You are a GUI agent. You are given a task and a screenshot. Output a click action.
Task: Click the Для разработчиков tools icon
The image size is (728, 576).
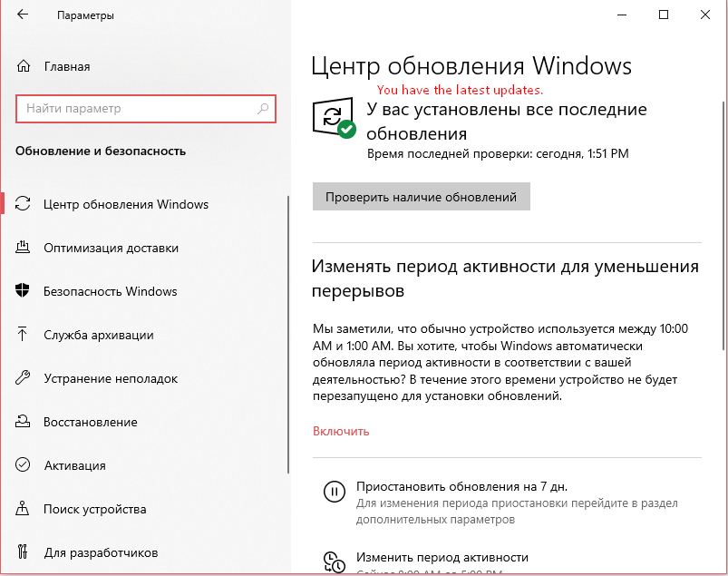(23, 552)
